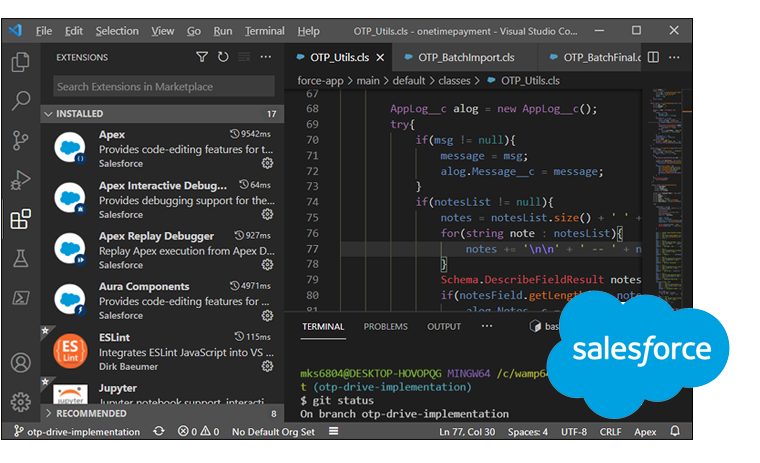Open the Org Browser icon in activity bar

tap(20, 297)
